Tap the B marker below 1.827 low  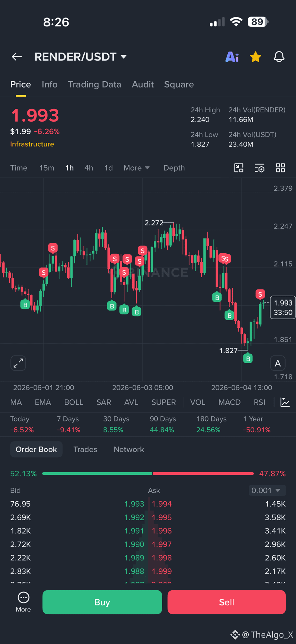[248, 358]
